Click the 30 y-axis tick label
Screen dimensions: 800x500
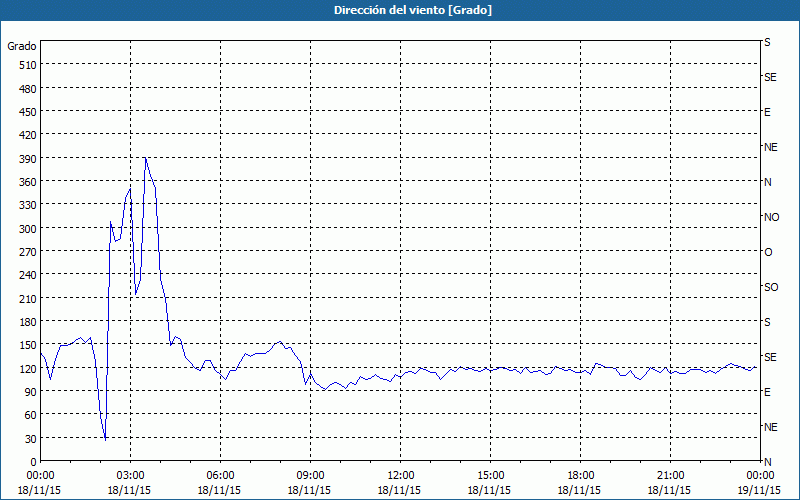(x=30, y=439)
